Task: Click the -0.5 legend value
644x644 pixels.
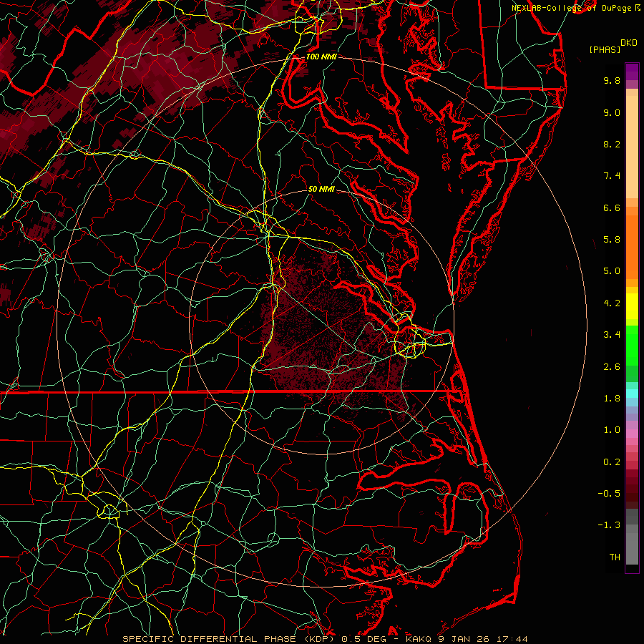Action: [x=609, y=493]
